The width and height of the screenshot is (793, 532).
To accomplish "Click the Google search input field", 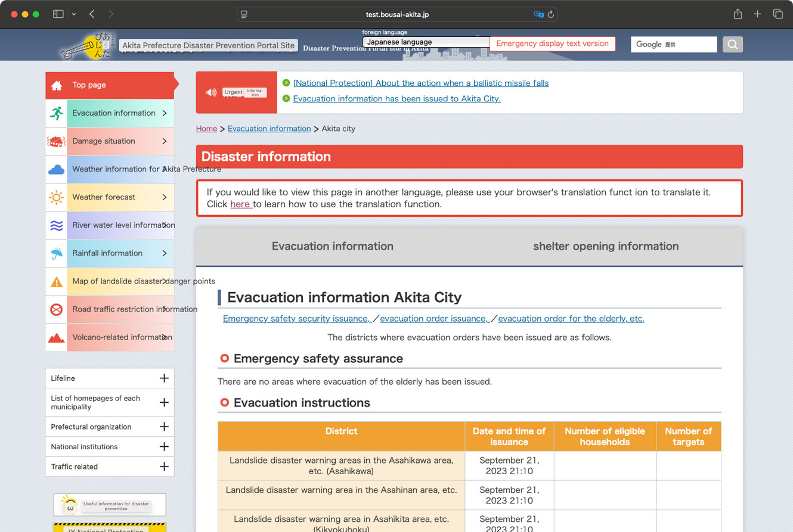I will click(674, 44).
